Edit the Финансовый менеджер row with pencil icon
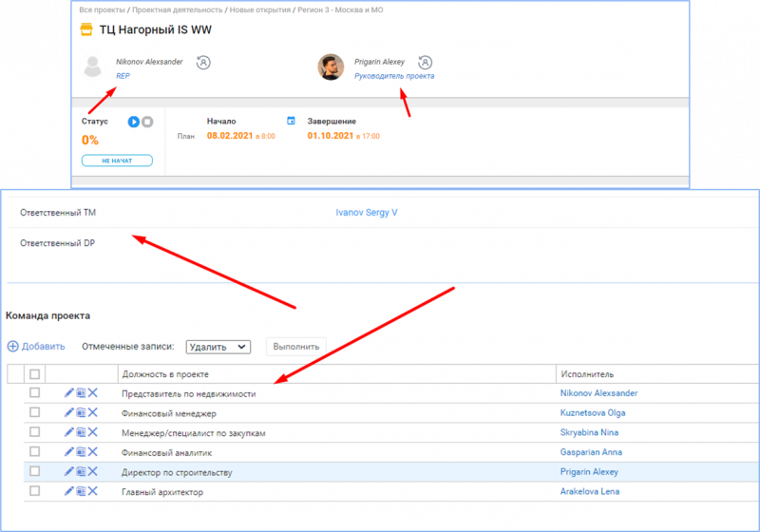Viewport: 760px width, 532px height. point(68,413)
